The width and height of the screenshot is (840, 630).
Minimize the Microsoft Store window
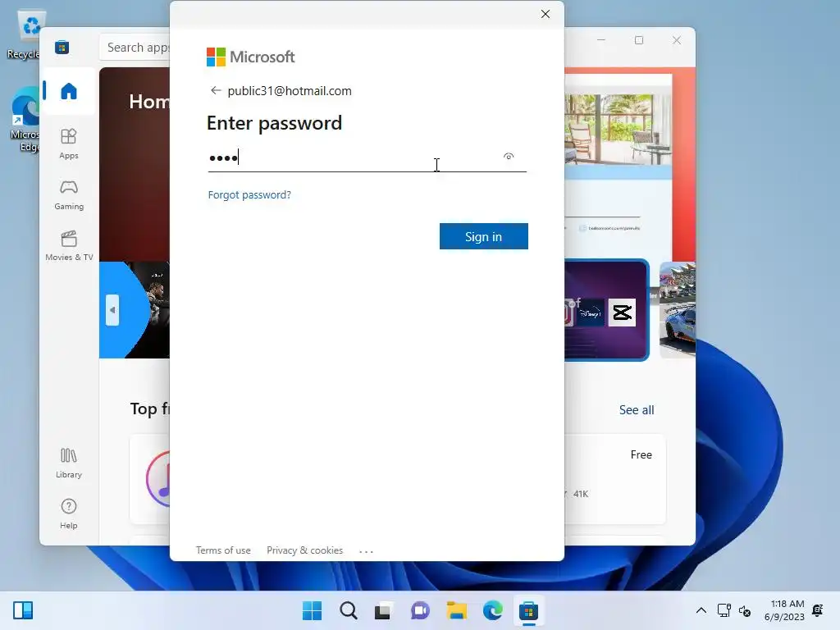pos(601,40)
